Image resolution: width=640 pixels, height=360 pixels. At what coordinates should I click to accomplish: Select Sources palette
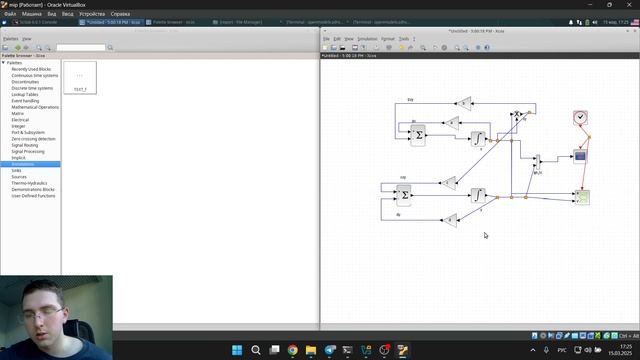19,177
